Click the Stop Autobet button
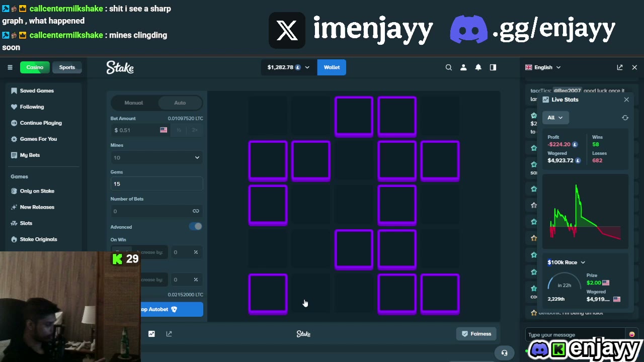644x362 pixels. click(x=156, y=310)
